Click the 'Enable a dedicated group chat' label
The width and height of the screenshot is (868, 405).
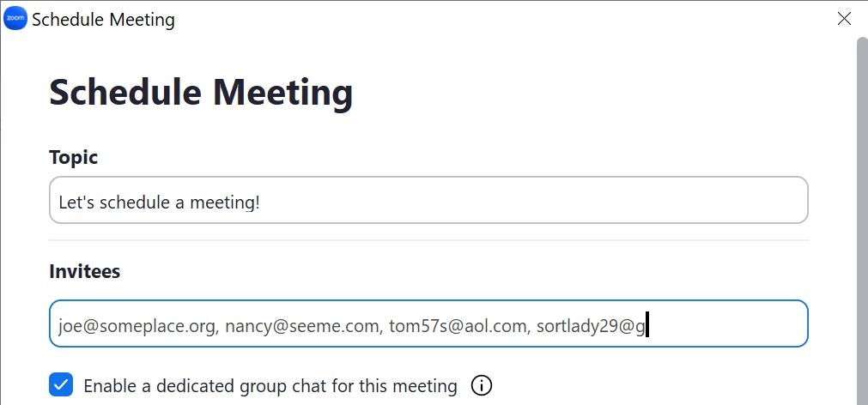click(270, 386)
